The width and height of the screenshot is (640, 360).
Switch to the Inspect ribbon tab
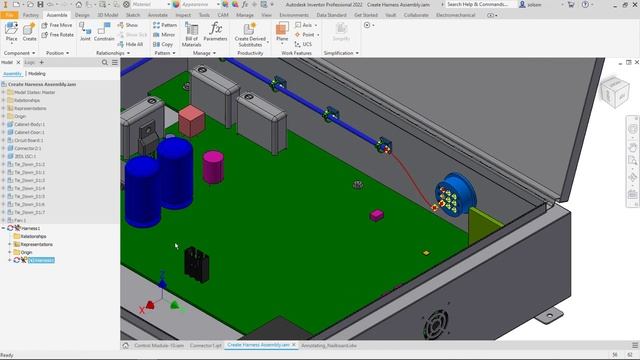[183, 15]
